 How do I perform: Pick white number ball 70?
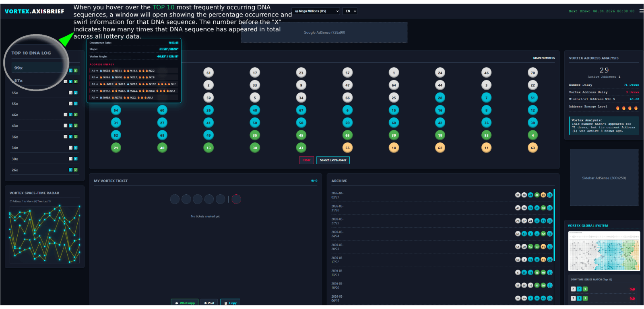click(533, 73)
